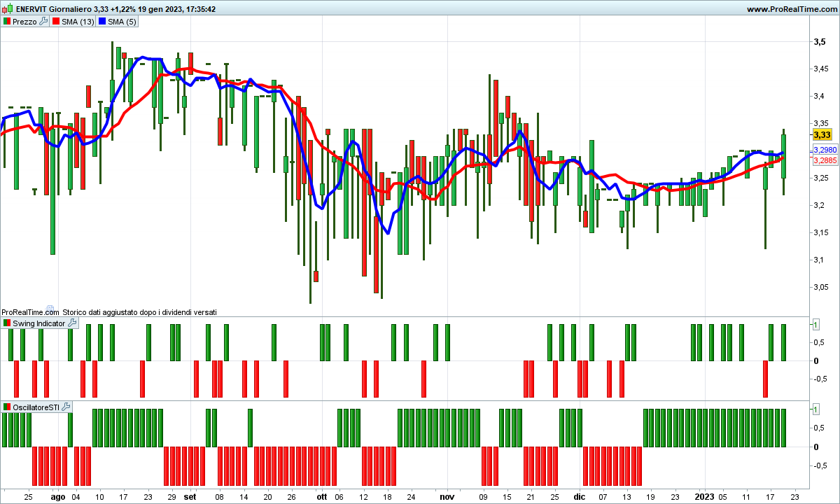Image resolution: width=840 pixels, height=504 pixels.
Task: Click the "nov" month label on the time axis
Action: (447, 497)
